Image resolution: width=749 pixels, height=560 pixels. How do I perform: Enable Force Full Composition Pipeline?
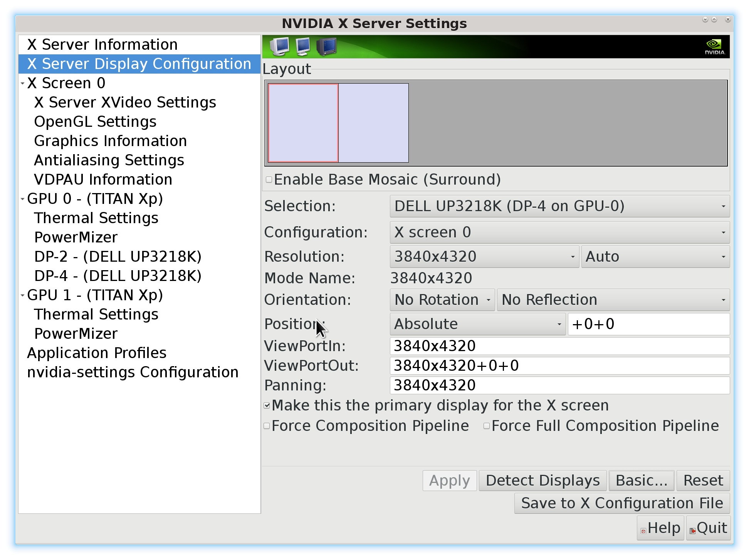click(487, 426)
